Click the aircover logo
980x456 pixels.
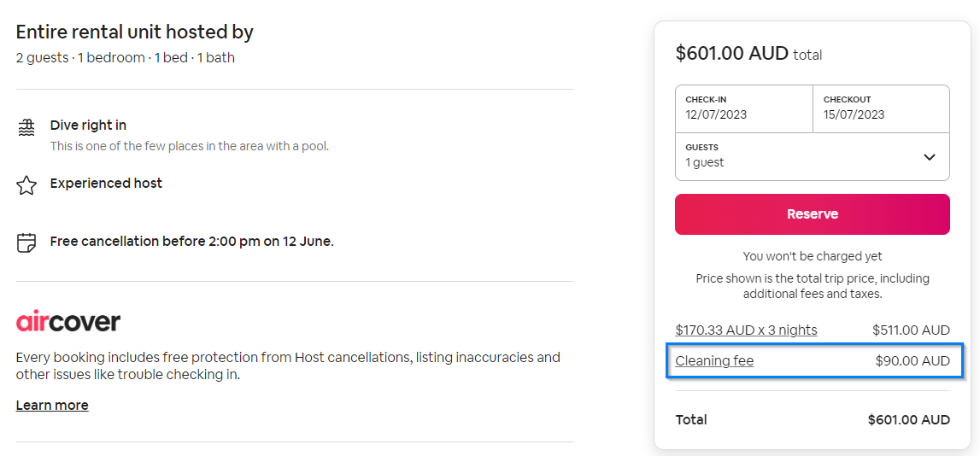pyautogui.click(x=68, y=322)
